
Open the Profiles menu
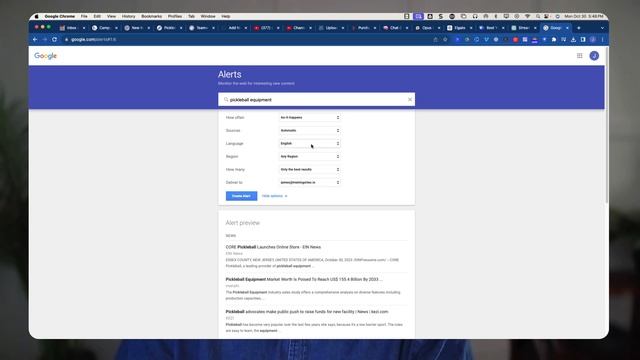(x=175, y=16)
